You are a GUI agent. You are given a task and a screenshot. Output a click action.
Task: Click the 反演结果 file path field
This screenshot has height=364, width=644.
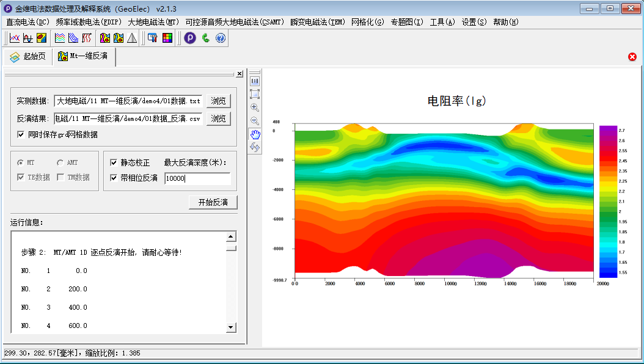pyautogui.click(x=128, y=118)
